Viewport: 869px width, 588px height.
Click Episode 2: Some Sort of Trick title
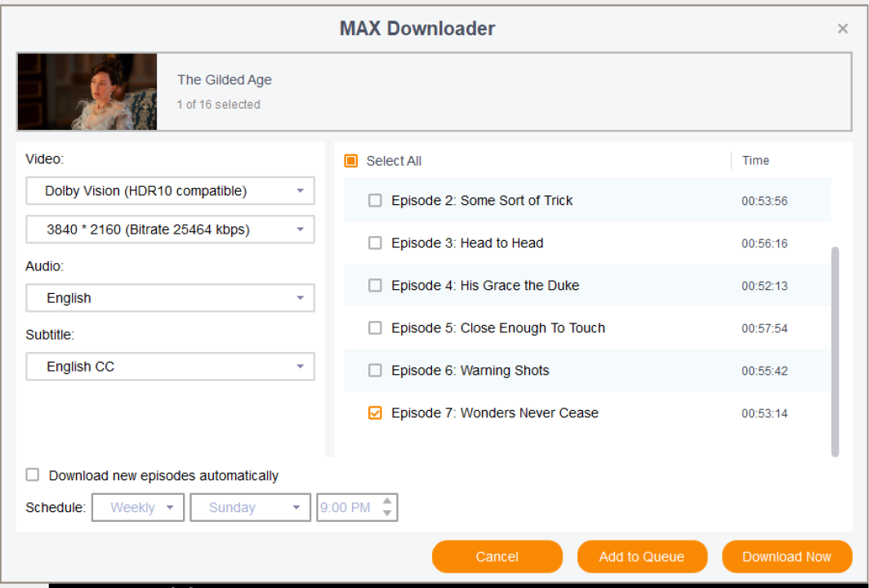coord(482,200)
